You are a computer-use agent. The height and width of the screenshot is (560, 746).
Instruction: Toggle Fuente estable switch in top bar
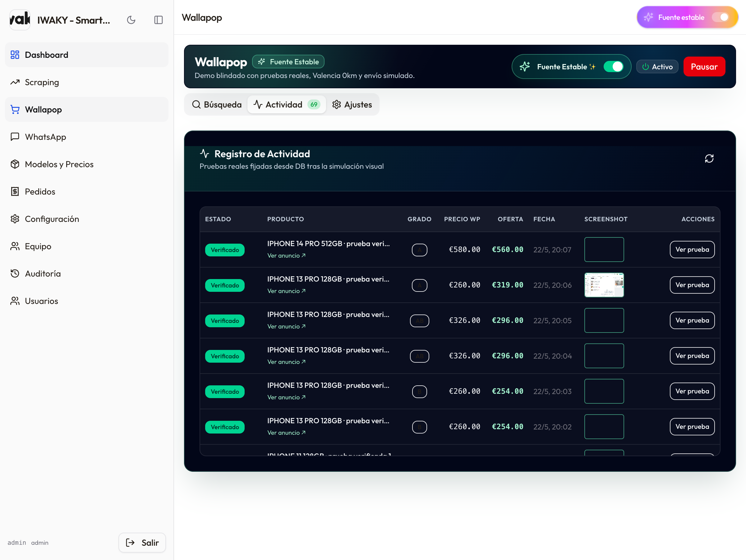[x=721, y=17]
